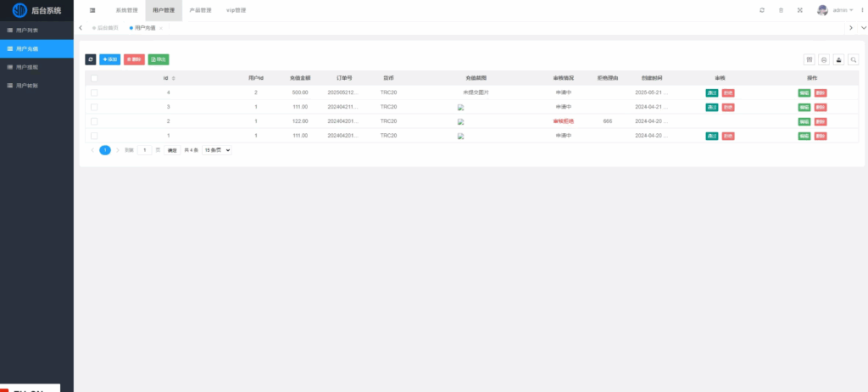Click the table export icon beside print

click(x=838, y=60)
